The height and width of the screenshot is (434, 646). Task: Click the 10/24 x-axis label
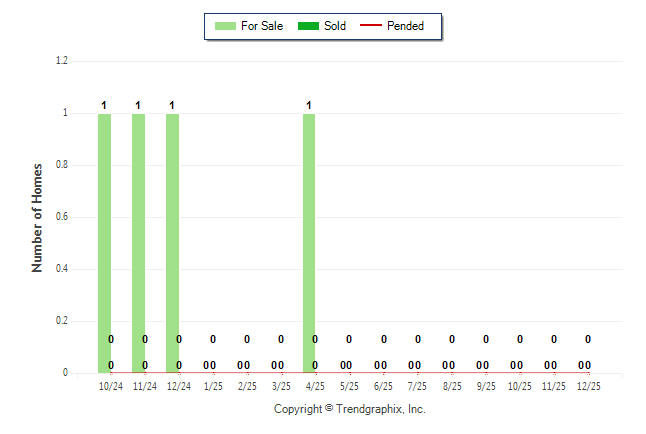tap(110, 385)
